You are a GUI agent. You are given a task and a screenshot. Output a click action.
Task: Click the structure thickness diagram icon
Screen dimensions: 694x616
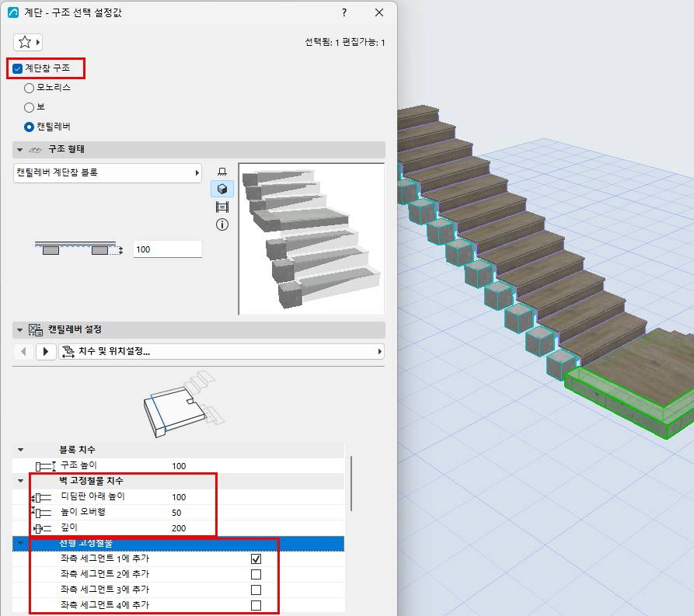(x=78, y=249)
